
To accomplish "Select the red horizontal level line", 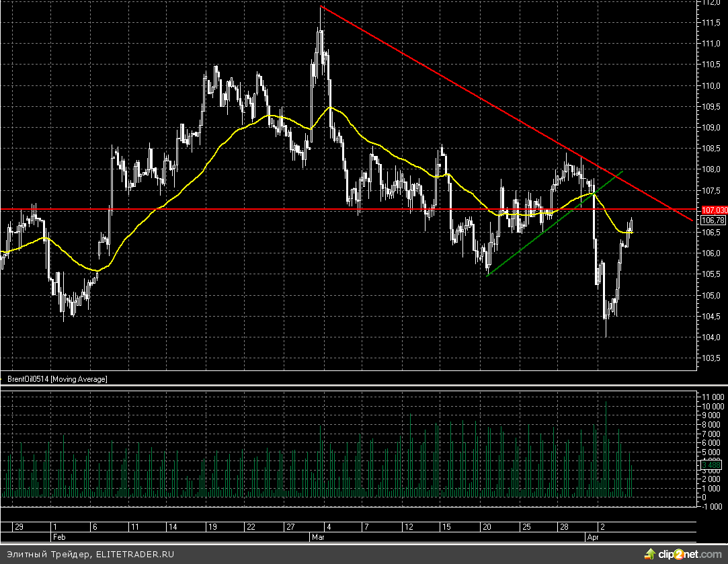I will (x=269, y=209).
